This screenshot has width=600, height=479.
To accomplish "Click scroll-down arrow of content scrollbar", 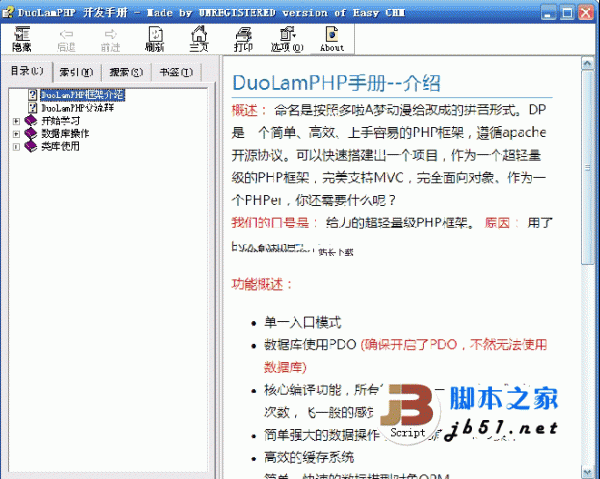I will coord(587,471).
